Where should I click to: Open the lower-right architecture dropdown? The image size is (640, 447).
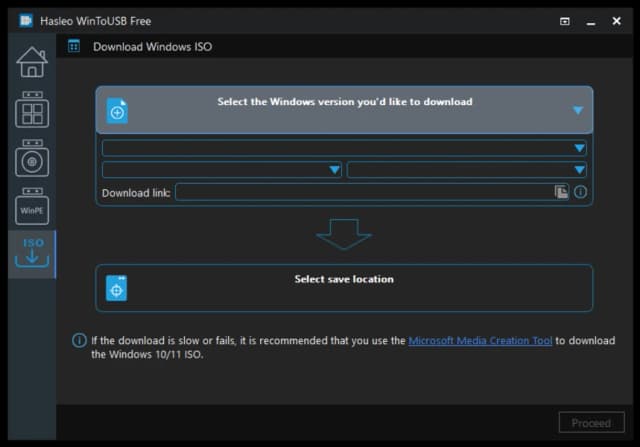(467, 169)
